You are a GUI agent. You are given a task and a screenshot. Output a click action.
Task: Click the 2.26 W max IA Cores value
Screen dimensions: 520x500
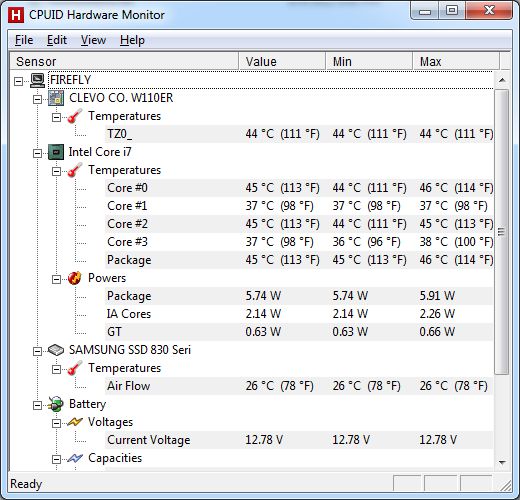click(437, 314)
